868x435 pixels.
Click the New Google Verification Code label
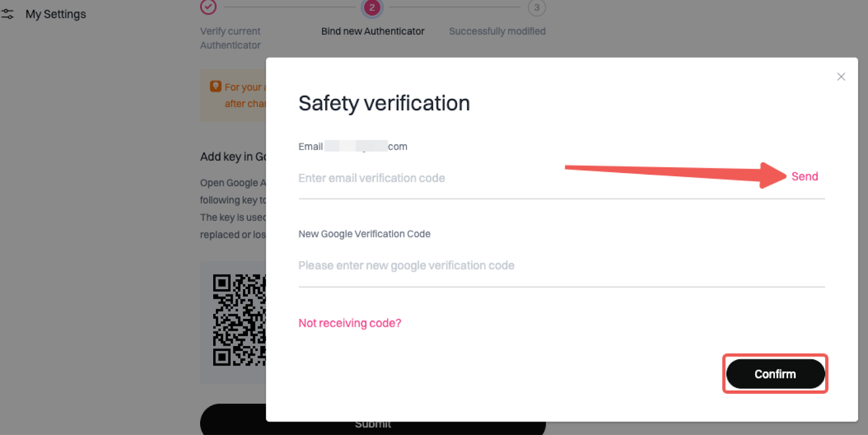(364, 234)
